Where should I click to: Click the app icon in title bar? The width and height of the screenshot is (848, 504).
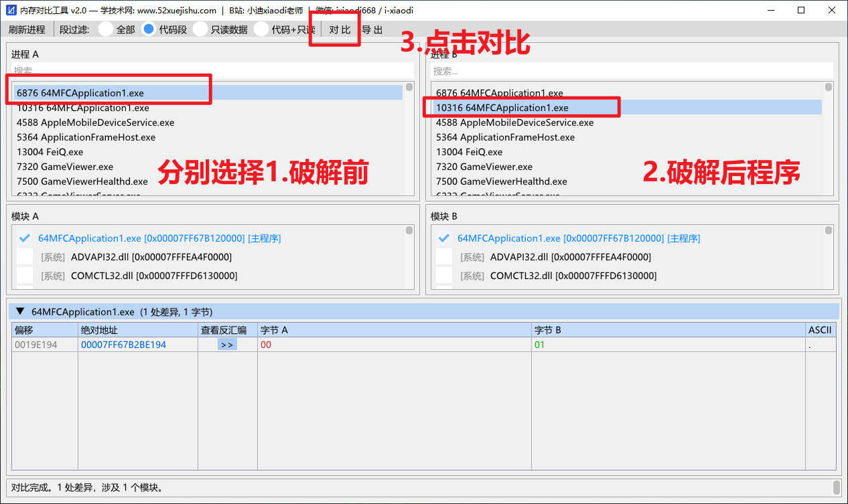pos(11,10)
